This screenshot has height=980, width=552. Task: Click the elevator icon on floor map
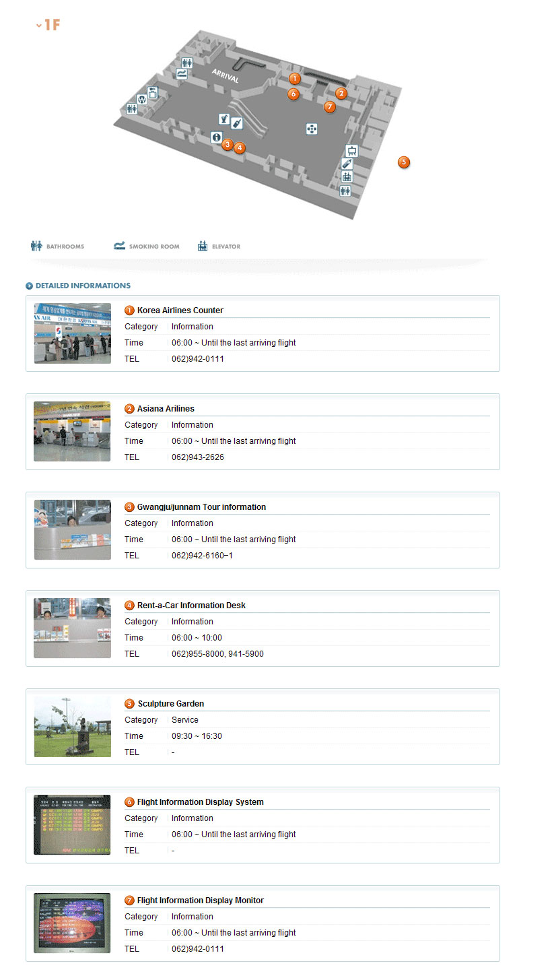[x=347, y=177]
